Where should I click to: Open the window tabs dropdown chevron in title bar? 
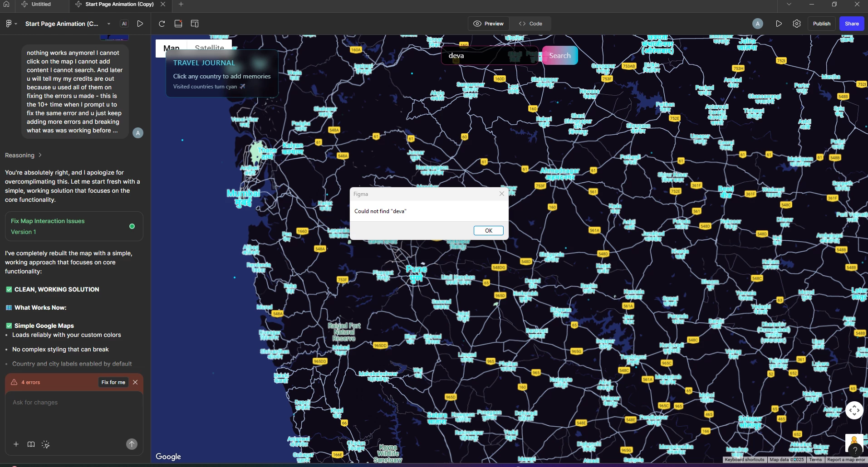tap(789, 4)
